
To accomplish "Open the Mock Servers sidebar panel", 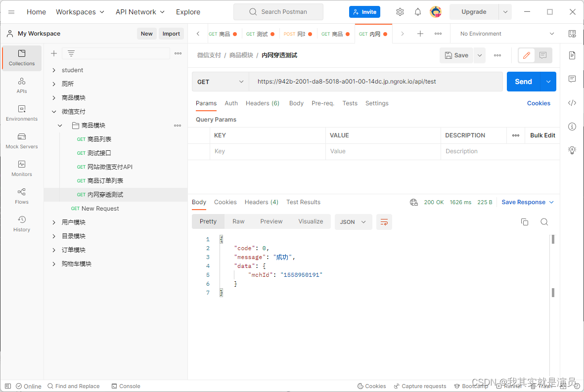I will 22,141.
